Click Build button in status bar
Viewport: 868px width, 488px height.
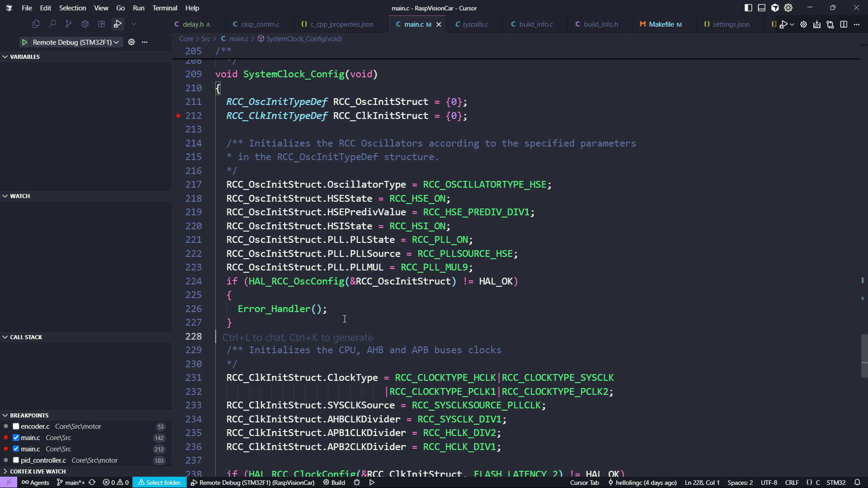(x=334, y=483)
